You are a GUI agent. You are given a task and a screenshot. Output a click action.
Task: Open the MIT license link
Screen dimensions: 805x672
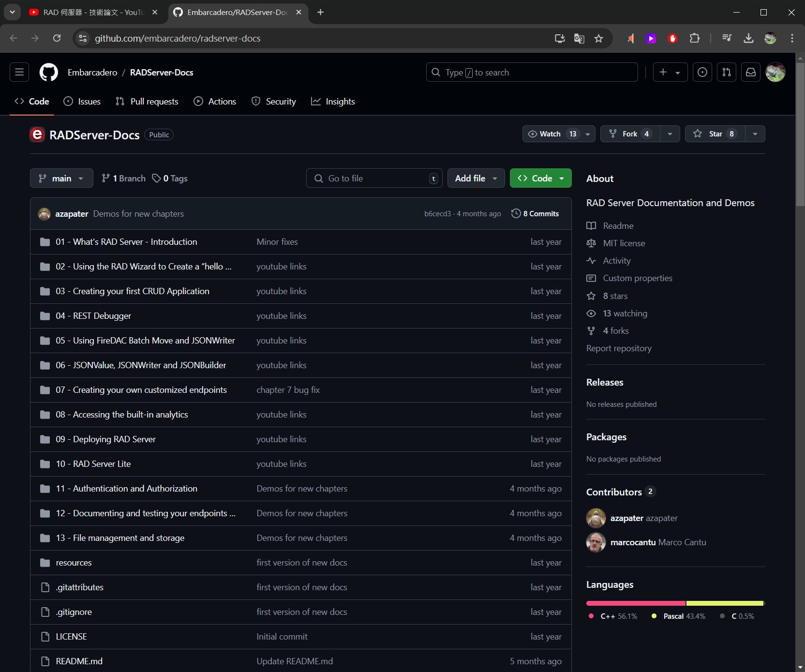point(624,243)
